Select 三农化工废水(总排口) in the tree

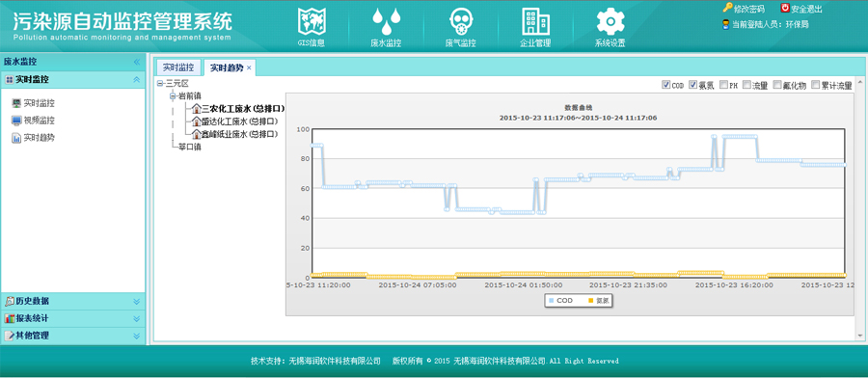click(x=243, y=108)
